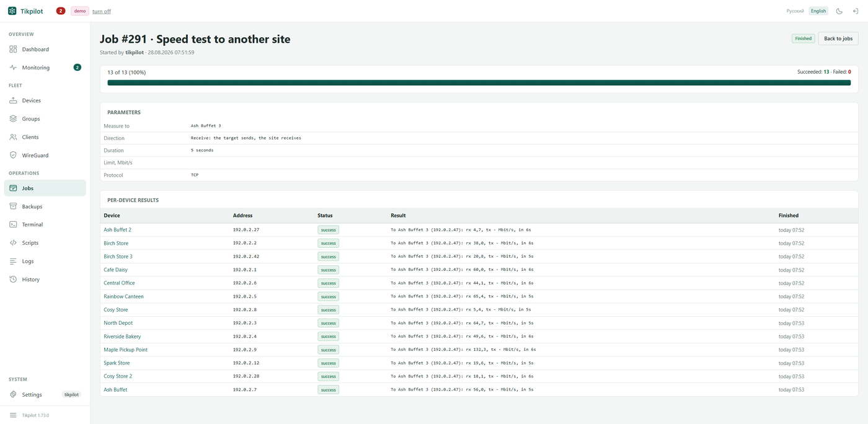This screenshot has height=424, width=868.
Task: Open the Rainbow Canteen device link
Action: [123, 296]
